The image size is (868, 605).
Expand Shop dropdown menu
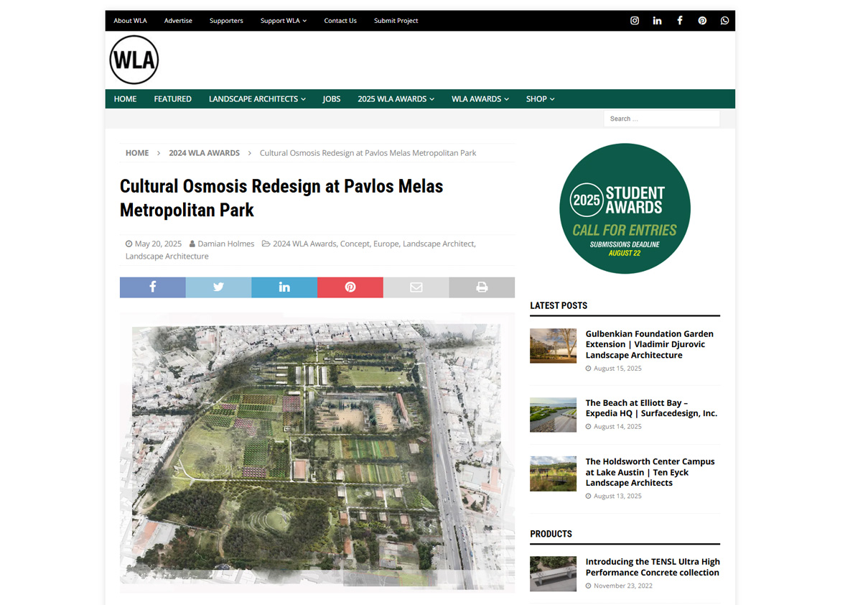point(540,99)
